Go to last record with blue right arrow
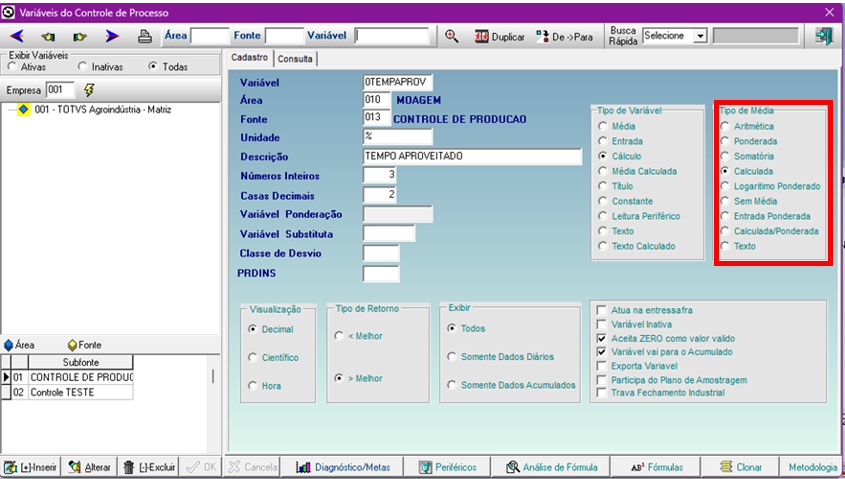The width and height of the screenshot is (845, 479). [112, 36]
